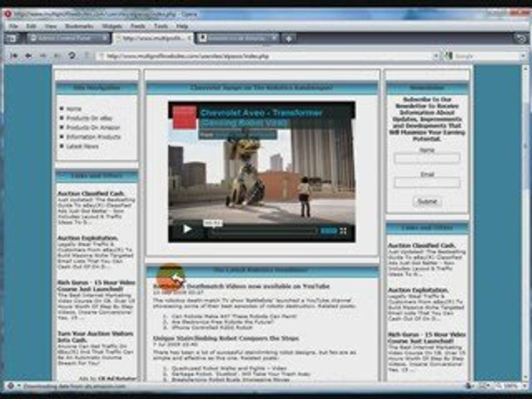Open a new tab with plus button
This screenshot has height=399, width=532.
click(x=289, y=38)
